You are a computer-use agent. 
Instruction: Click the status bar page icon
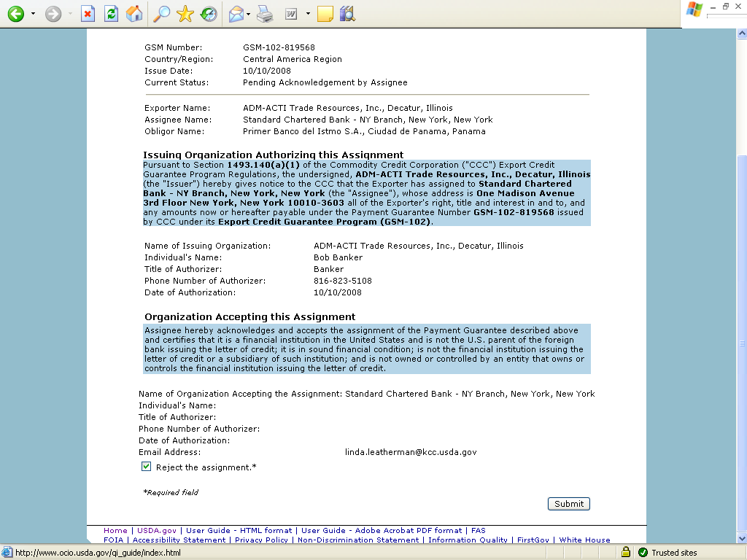(7, 553)
